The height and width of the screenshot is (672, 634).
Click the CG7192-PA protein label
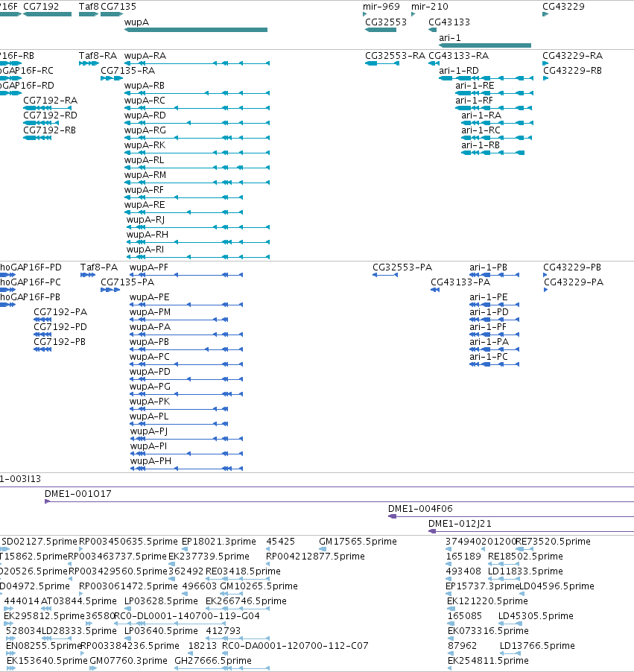tap(60, 311)
